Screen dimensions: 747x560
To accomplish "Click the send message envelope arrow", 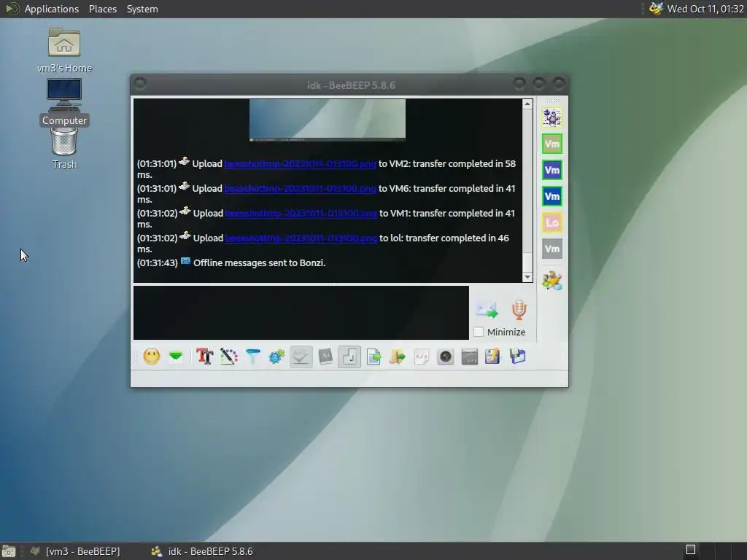I will point(487,310).
